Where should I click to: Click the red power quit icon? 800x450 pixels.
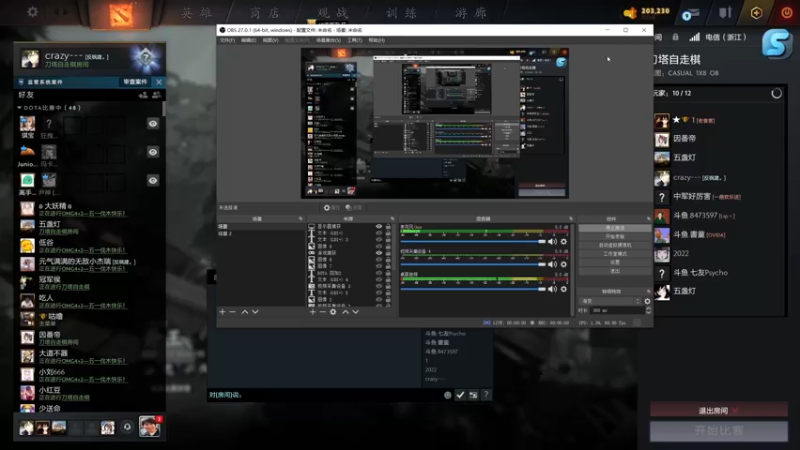(x=786, y=13)
